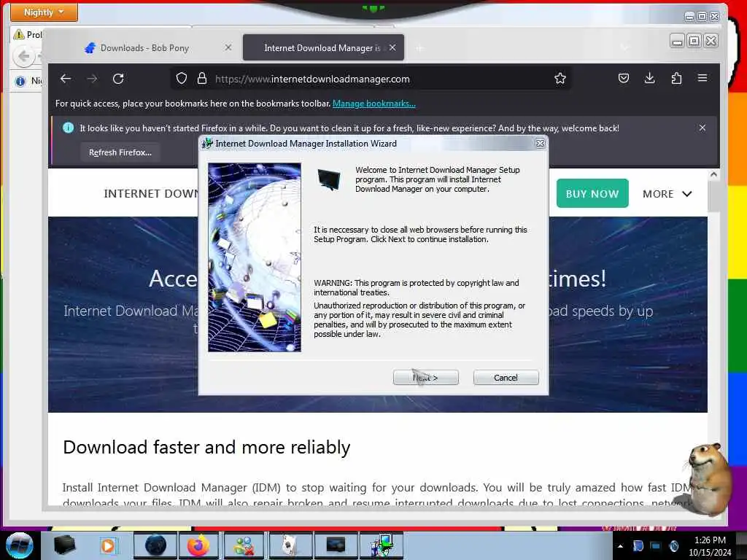This screenshot has height=560, width=747.
Task: Show hidden system tray icons
Action: (620, 546)
